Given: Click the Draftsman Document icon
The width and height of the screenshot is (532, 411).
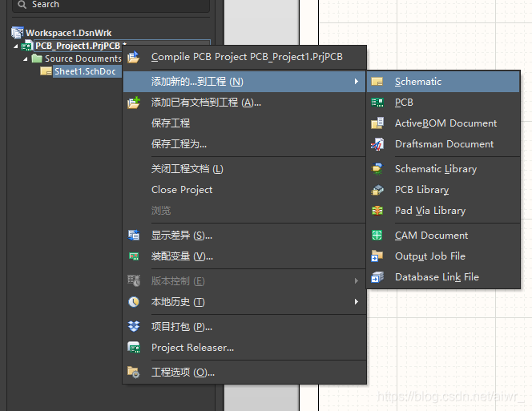Looking at the screenshot, I should [377, 144].
